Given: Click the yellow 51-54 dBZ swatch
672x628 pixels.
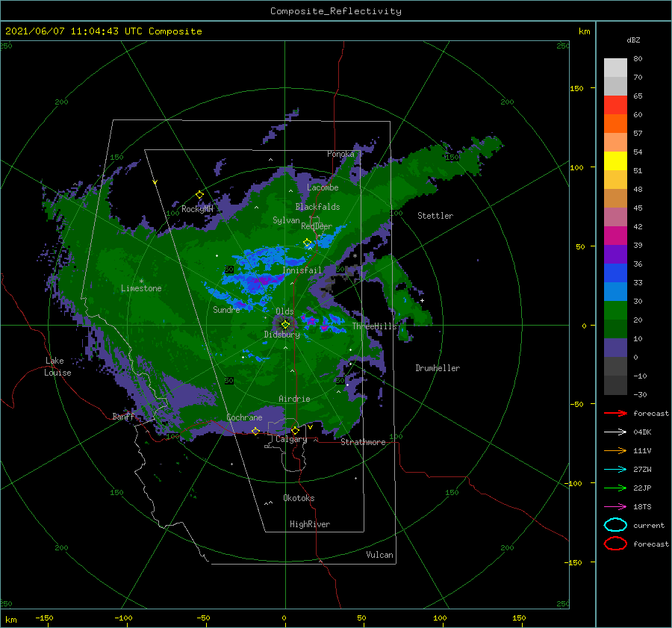Looking at the screenshot, I should (615, 161).
